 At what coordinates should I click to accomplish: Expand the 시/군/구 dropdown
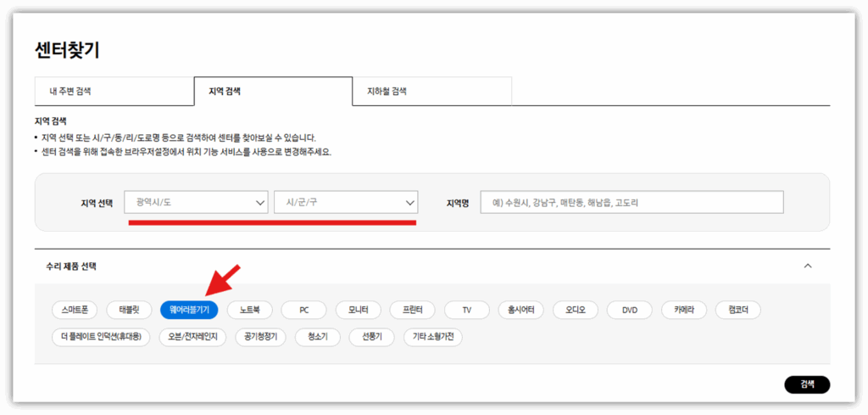click(x=346, y=202)
